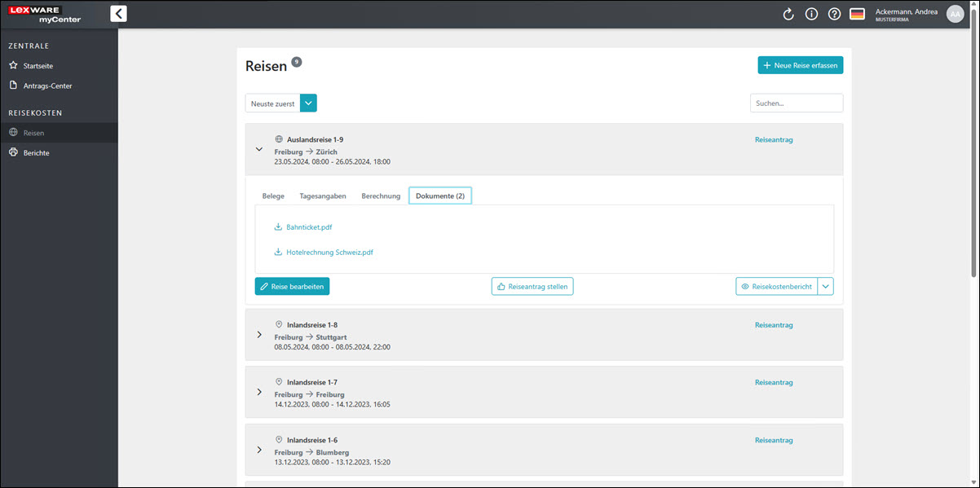Download Bahnticket.pdf via its download icon
This screenshot has height=488, width=980.
tap(279, 227)
